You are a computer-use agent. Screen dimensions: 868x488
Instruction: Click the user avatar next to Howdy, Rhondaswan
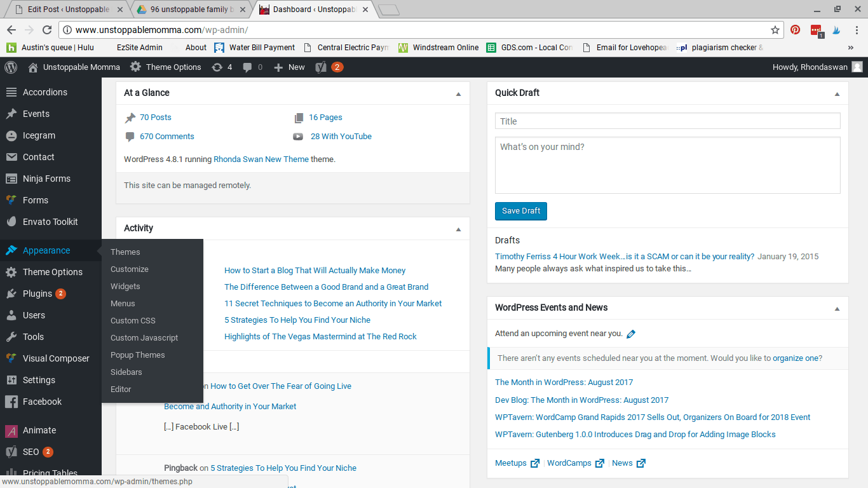pos(857,67)
